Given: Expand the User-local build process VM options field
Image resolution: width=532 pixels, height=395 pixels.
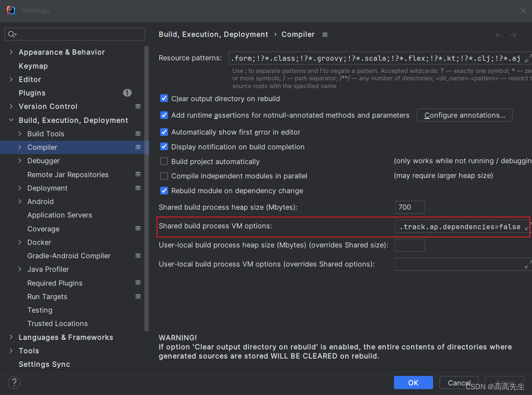Looking at the screenshot, I should pos(528,264).
